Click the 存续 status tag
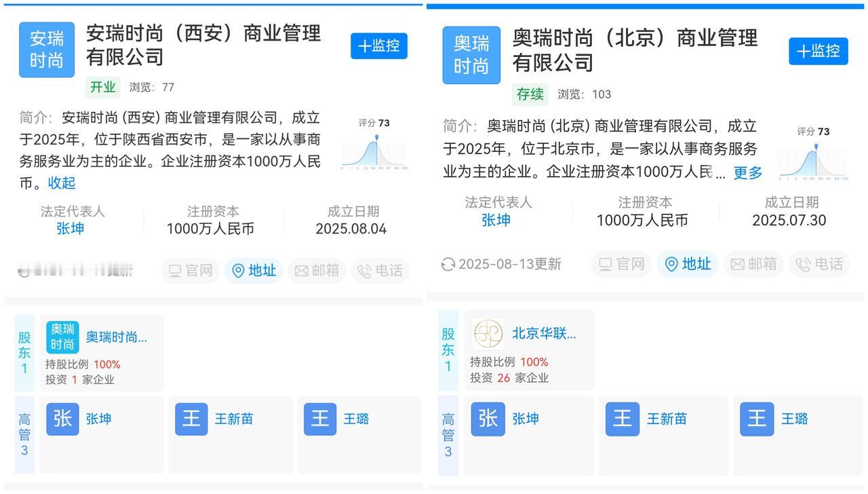The height and width of the screenshot is (494, 868). click(530, 94)
